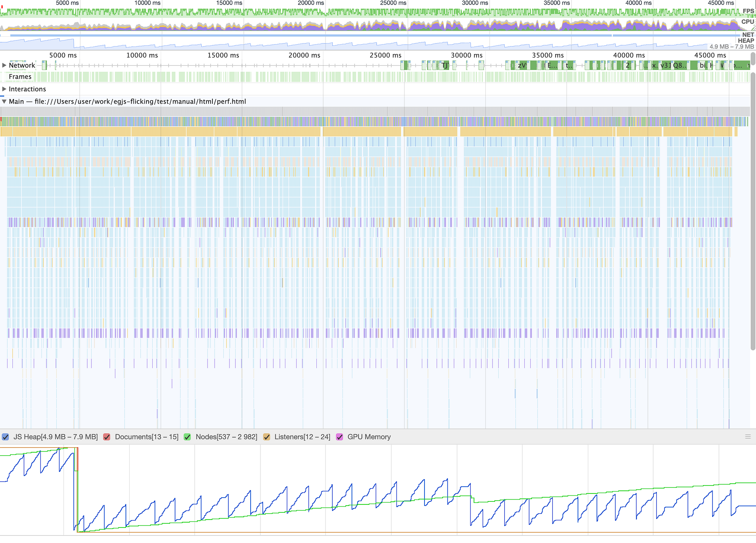This screenshot has height=543, width=756.
Task: Select the bi. network request bar
Action: click(x=703, y=65)
